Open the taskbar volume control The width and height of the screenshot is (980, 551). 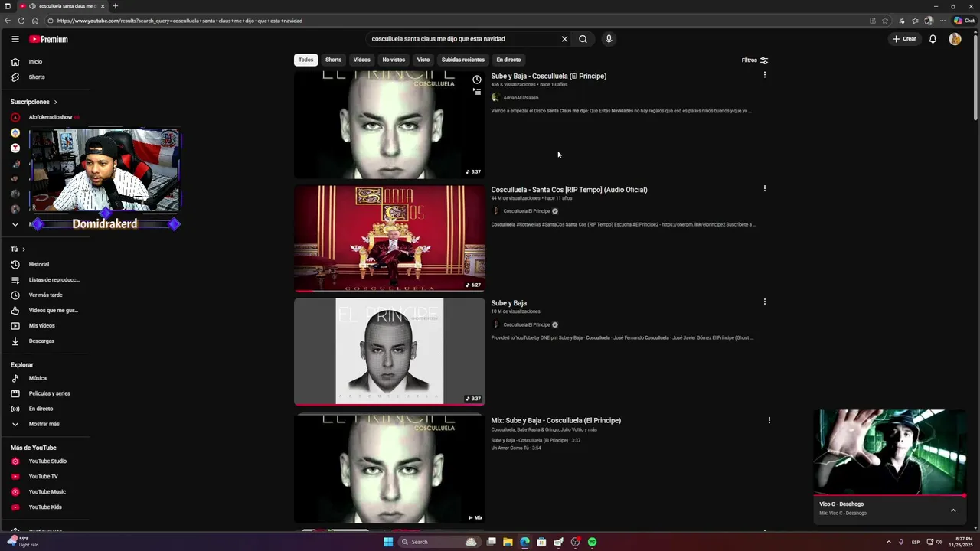(939, 542)
